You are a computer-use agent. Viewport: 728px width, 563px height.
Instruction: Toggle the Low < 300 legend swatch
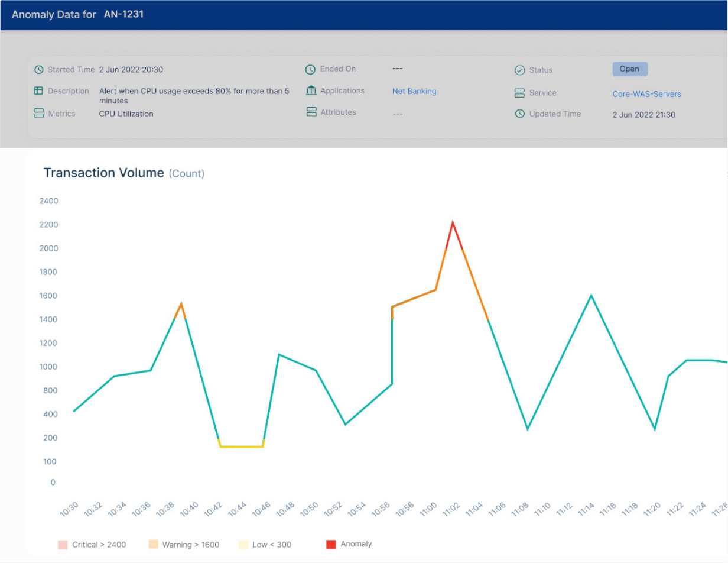pyautogui.click(x=243, y=545)
